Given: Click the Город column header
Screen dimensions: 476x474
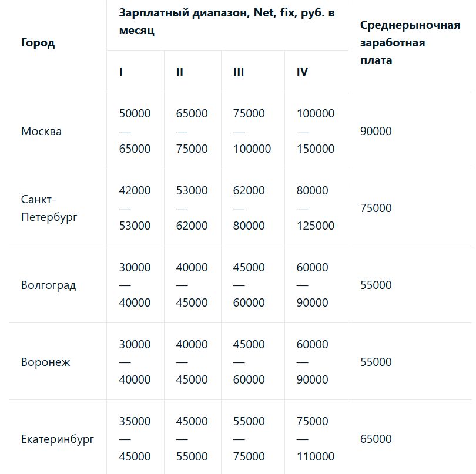Looking at the screenshot, I should tap(38, 43).
